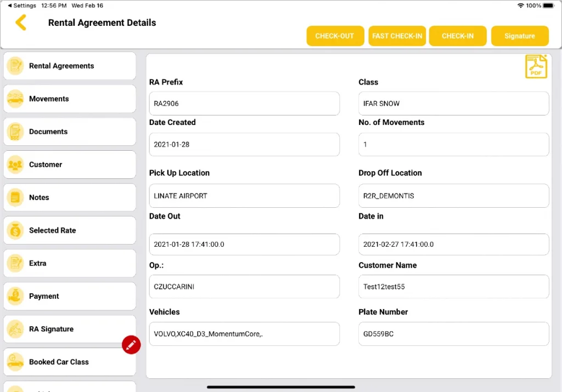Click the Selected Rate dollar icon
This screenshot has width=562, height=392.
pos(15,230)
